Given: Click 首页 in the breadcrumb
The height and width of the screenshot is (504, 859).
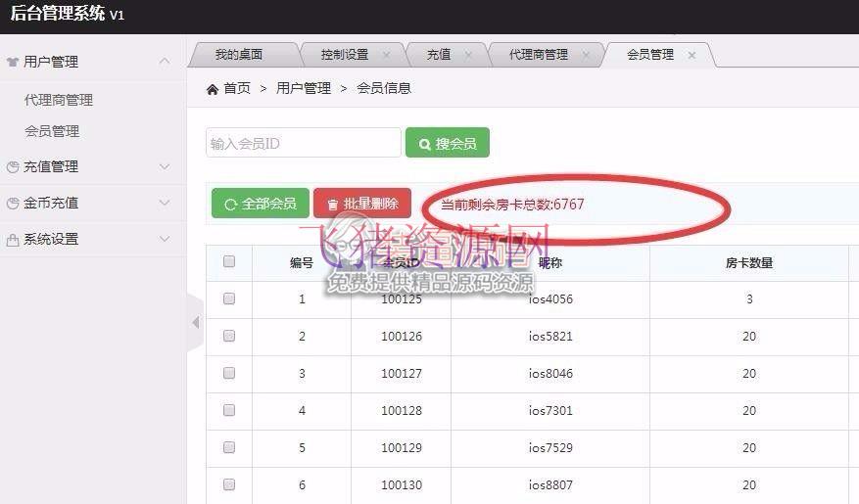Looking at the screenshot, I should click(237, 89).
